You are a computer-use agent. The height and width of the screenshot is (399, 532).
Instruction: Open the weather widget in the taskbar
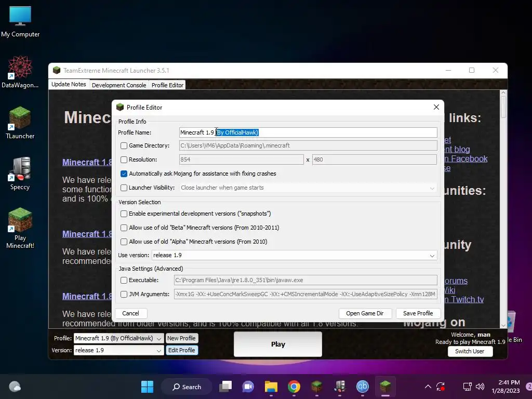point(15,387)
